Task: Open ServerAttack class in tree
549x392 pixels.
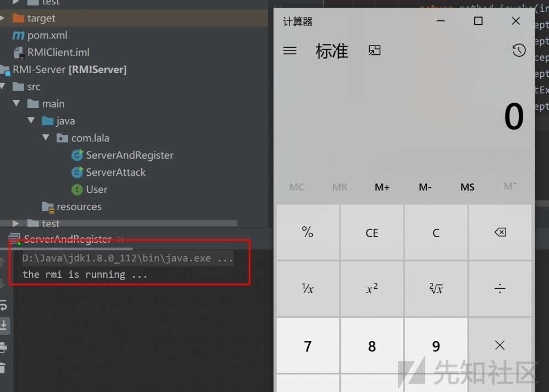Action: pyautogui.click(x=115, y=172)
